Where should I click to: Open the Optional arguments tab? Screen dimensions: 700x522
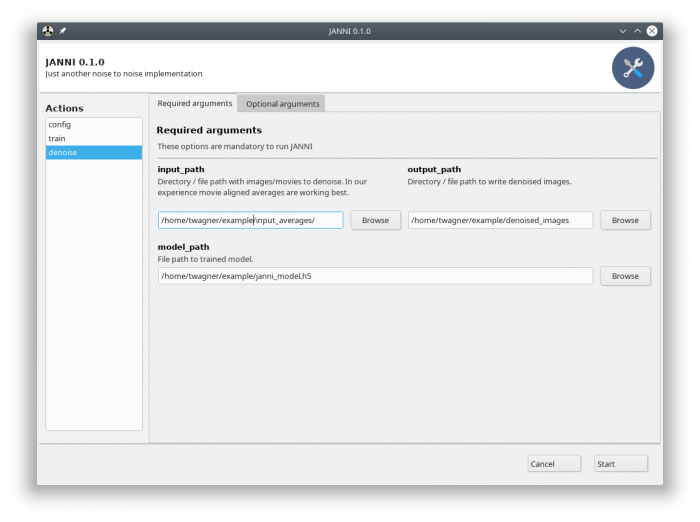(283, 104)
